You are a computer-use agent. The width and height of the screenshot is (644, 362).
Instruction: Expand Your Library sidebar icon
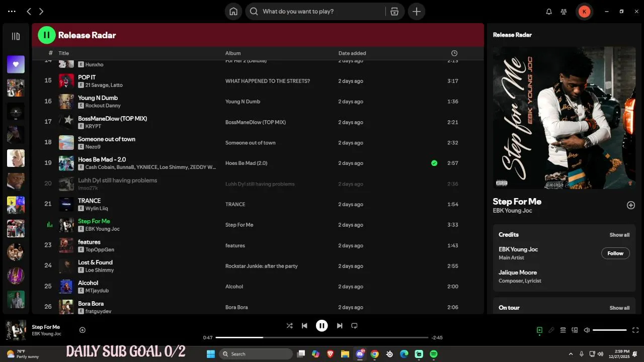16,36
